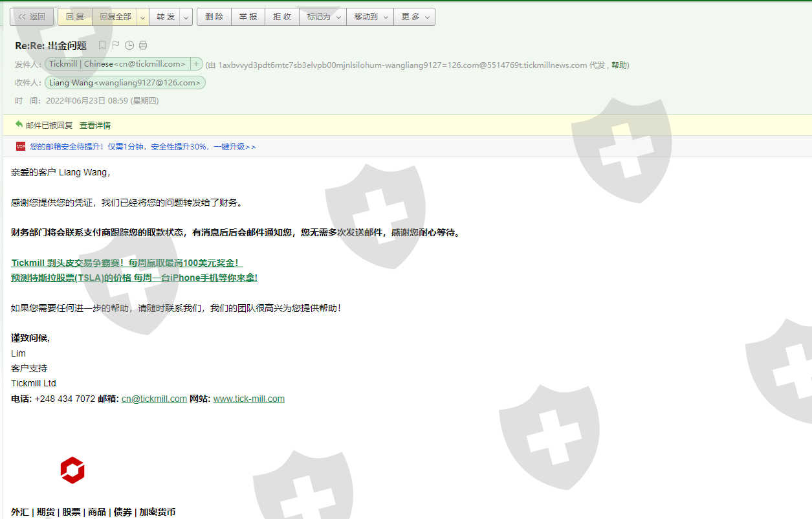Select recipient chip Liang Wang
Image resolution: width=812 pixels, height=519 pixels.
click(x=125, y=83)
